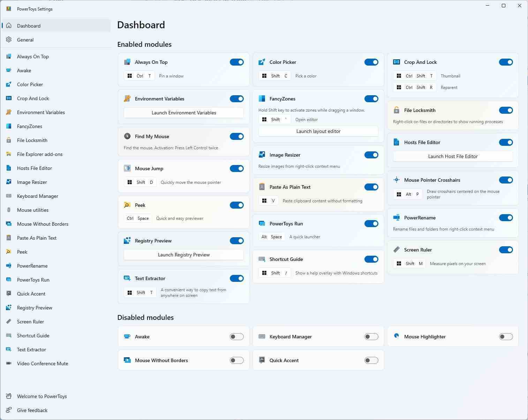The width and height of the screenshot is (528, 420).
Task: Click the Always On Top sidebar icon
Action: 9,57
